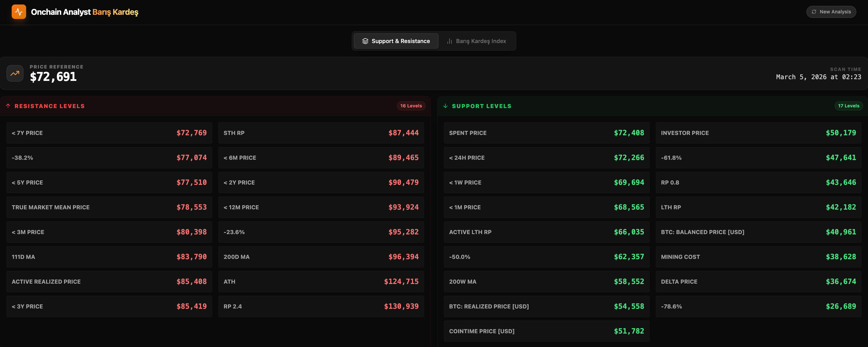This screenshot has width=868, height=347.
Task: Click the green down-arrow beside Support Levels
Action: click(445, 106)
